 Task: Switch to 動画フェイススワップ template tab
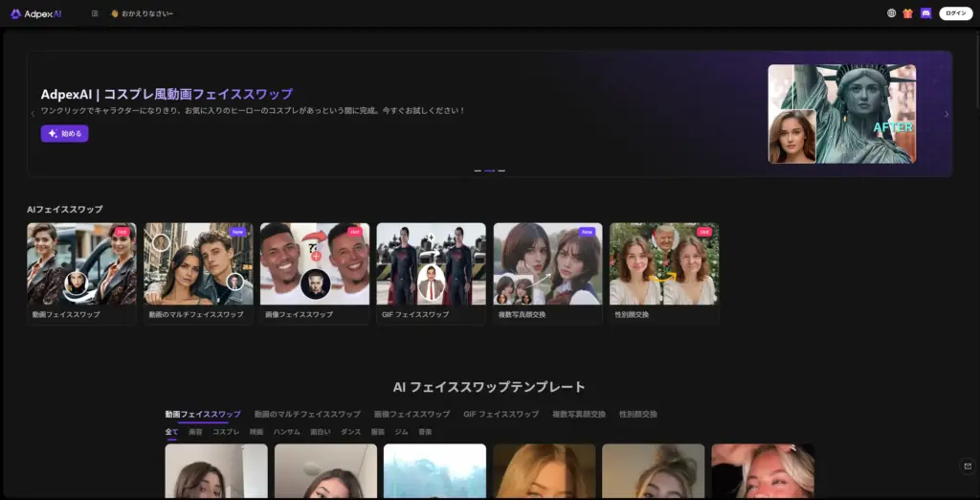(x=203, y=414)
